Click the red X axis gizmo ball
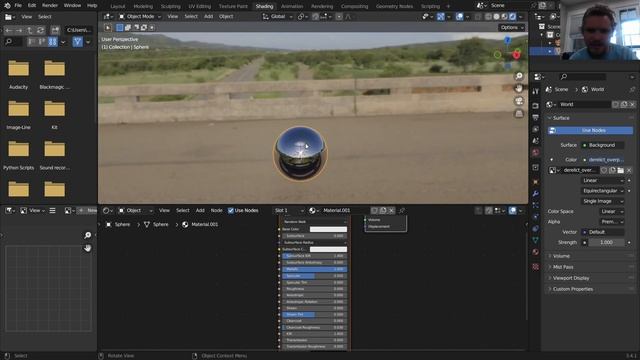This screenshot has width=640, height=360. point(516,55)
